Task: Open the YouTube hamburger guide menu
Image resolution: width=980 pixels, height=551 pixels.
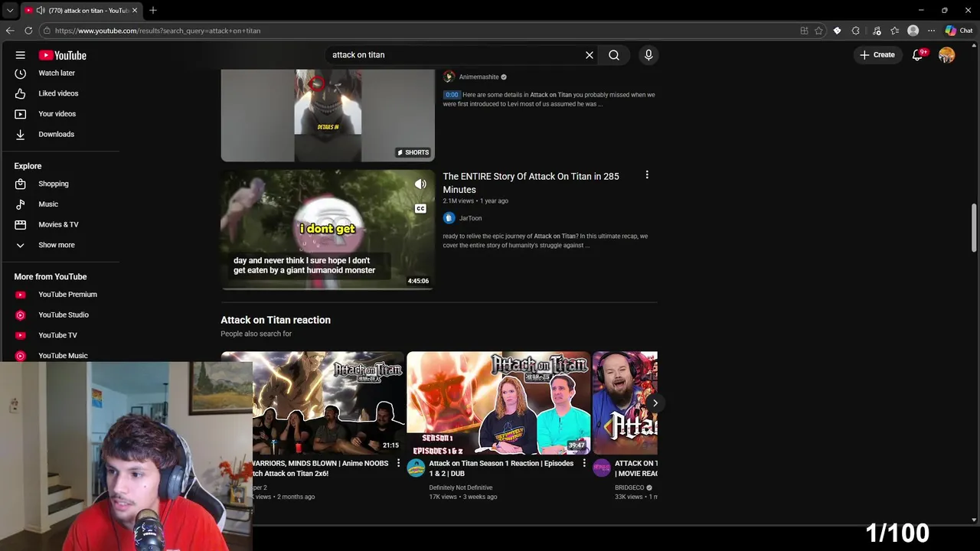Action: pyautogui.click(x=21, y=55)
